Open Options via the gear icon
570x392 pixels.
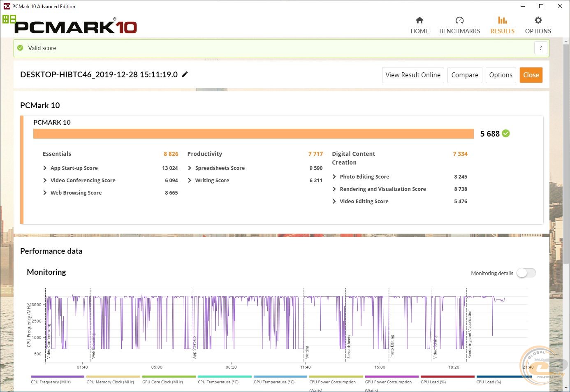point(538,21)
